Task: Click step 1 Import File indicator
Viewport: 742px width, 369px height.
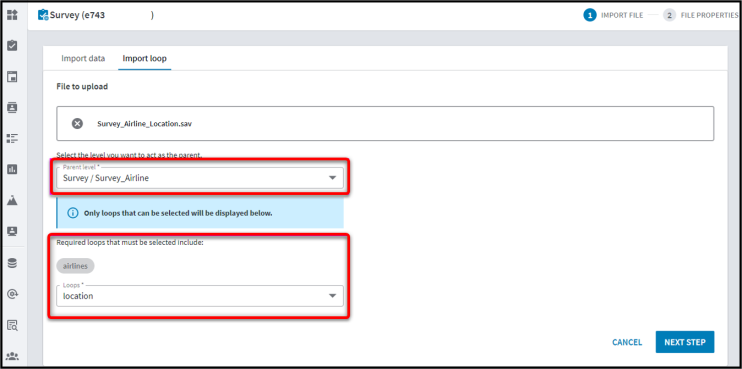Action: click(613, 15)
